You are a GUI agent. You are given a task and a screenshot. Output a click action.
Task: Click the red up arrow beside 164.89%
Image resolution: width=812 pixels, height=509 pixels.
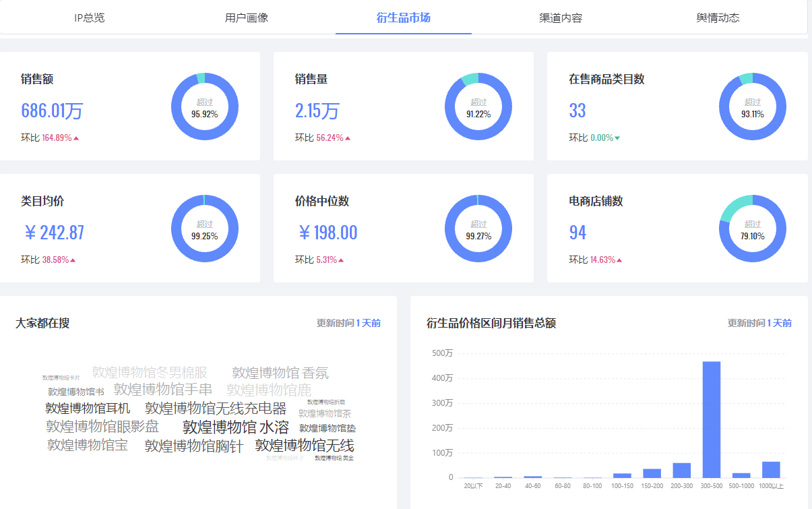pyautogui.click(x=76, y=138)
